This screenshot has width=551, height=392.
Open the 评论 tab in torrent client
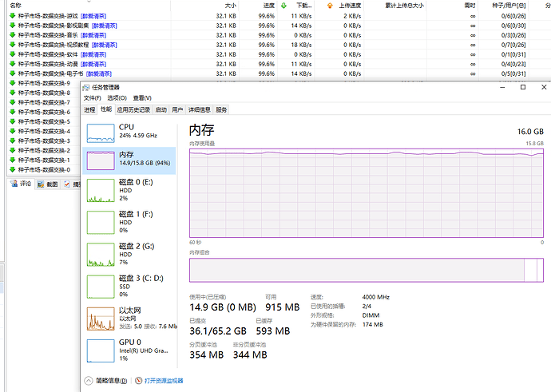click(21, 184)
